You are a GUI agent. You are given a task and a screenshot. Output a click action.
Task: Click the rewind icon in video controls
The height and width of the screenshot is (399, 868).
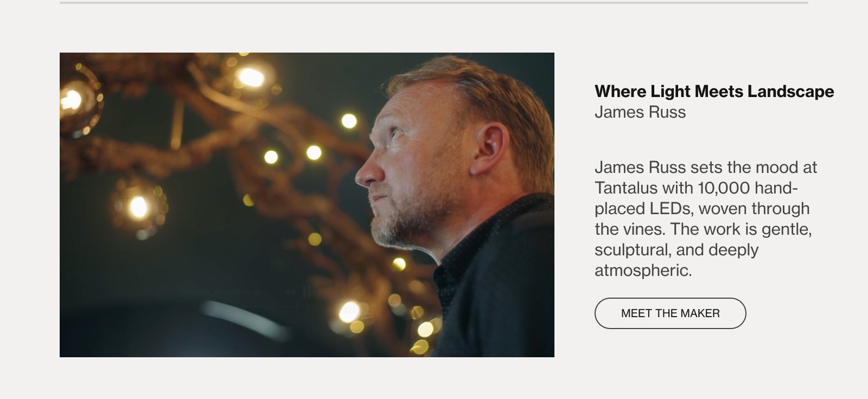(291, 292)
